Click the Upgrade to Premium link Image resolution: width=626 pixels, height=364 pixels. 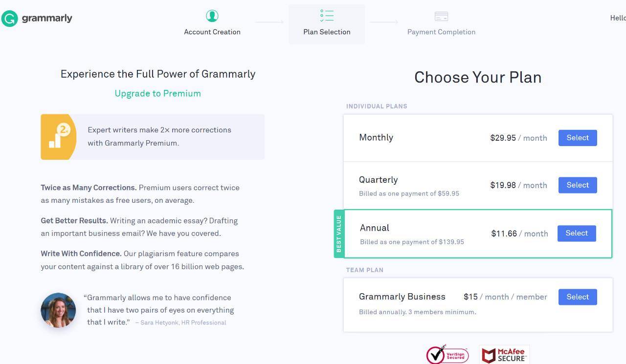pos(157,93)
